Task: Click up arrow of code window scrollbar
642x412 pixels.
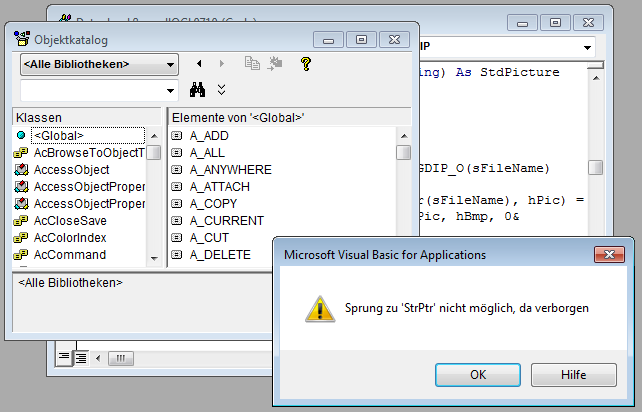Action: (596, 78)
